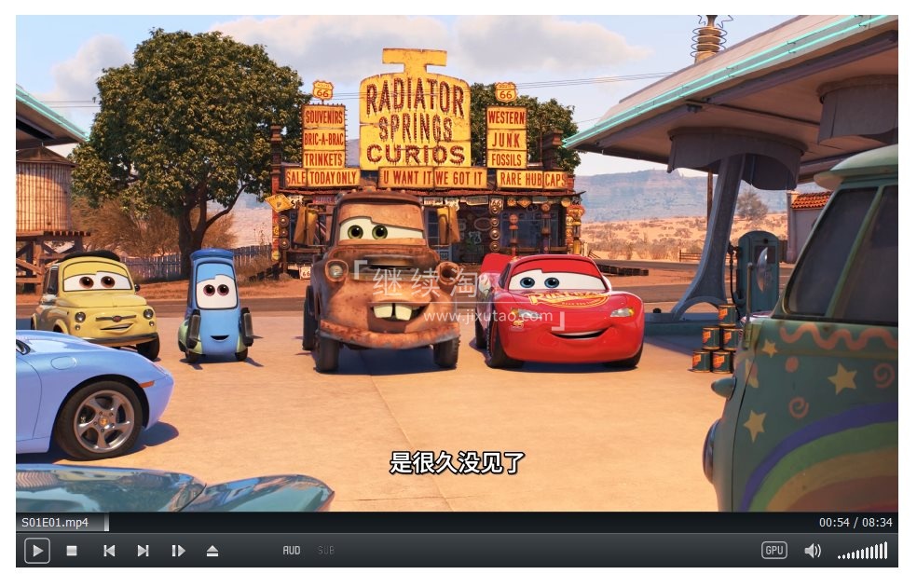Image resolution: width=917 pixels, height=588 pixels.
Task: Click the S01E01.mp4 file name label
Action: (x=55, y=523)
